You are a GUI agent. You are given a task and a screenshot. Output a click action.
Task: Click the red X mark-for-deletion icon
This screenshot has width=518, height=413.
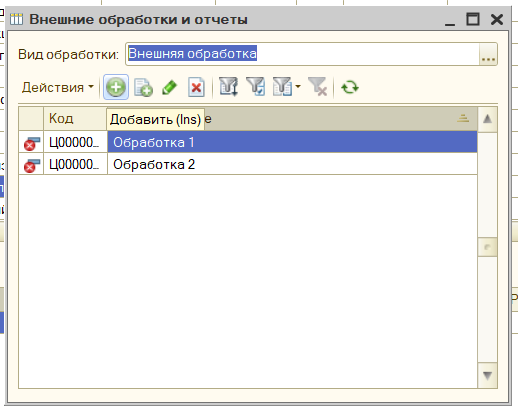pos(196,87)
